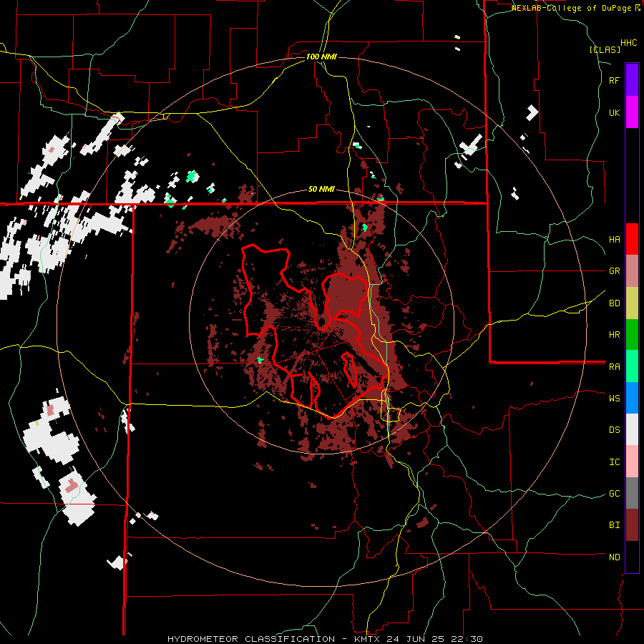
Task: Select the IC legend label
Action: pyautogui.click(x=614, y=462)
